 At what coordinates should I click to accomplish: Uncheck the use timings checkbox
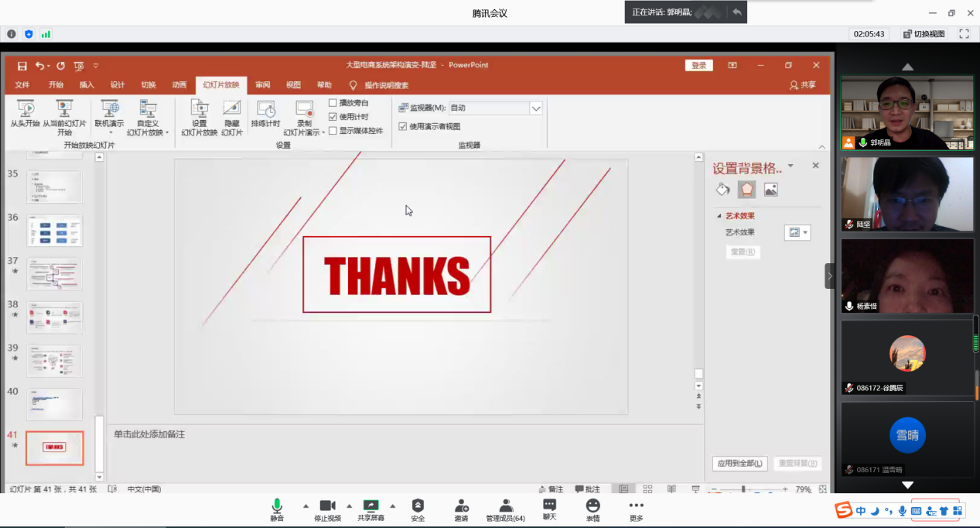click(333, 117)
